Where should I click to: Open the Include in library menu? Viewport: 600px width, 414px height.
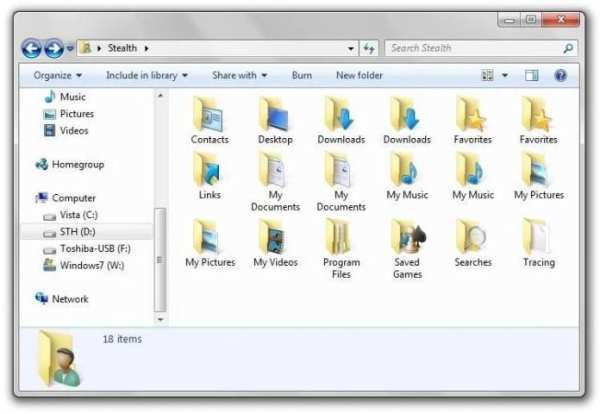[x=147, y=75]
